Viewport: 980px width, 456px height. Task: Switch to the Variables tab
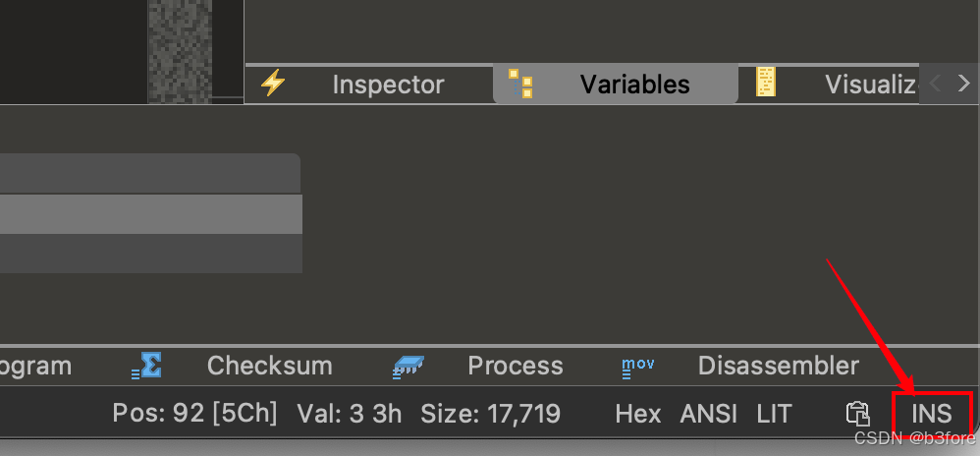point(616,84)
